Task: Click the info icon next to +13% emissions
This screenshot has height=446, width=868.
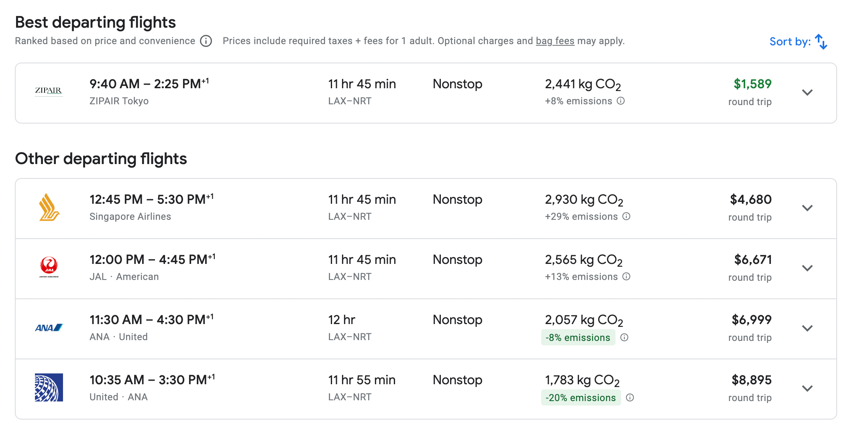Action: click(626, 276)
